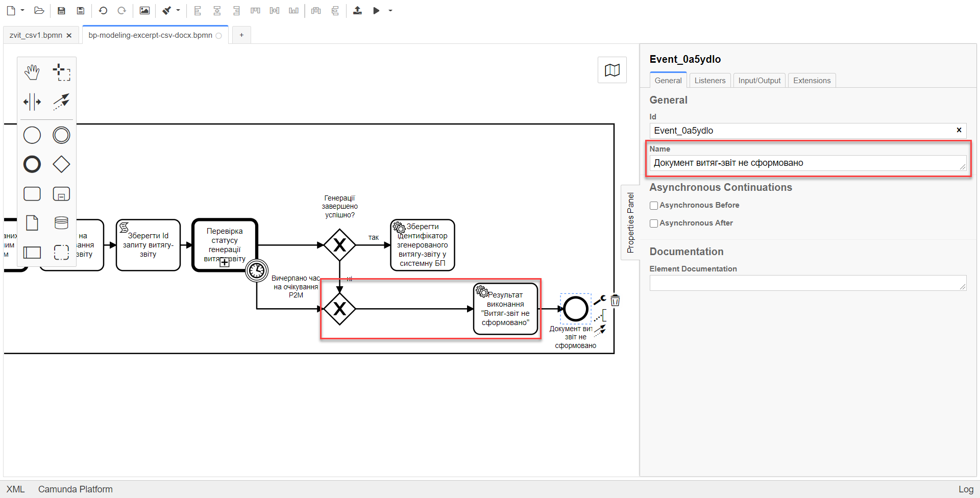Viewport: 980px width, 498px height.
Task: Open the Extensions properties tab
Action: [812, 80]
